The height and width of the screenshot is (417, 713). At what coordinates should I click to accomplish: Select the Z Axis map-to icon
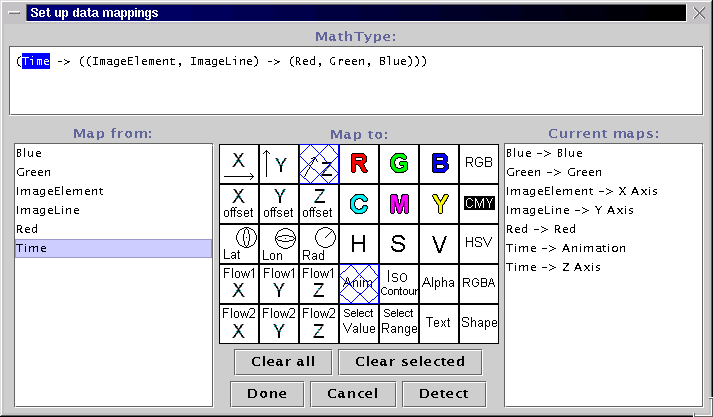pos(319,164)
